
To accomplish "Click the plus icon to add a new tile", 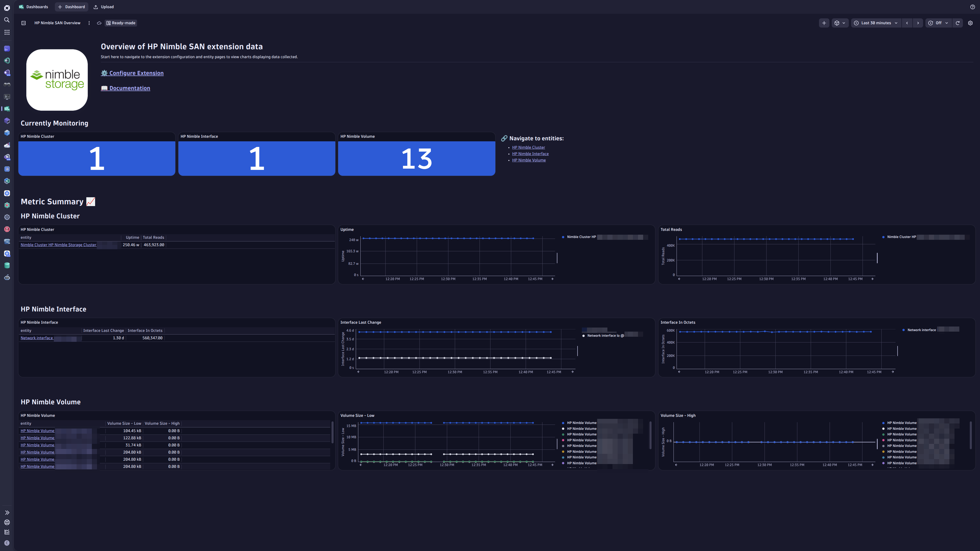I will 824,23.
